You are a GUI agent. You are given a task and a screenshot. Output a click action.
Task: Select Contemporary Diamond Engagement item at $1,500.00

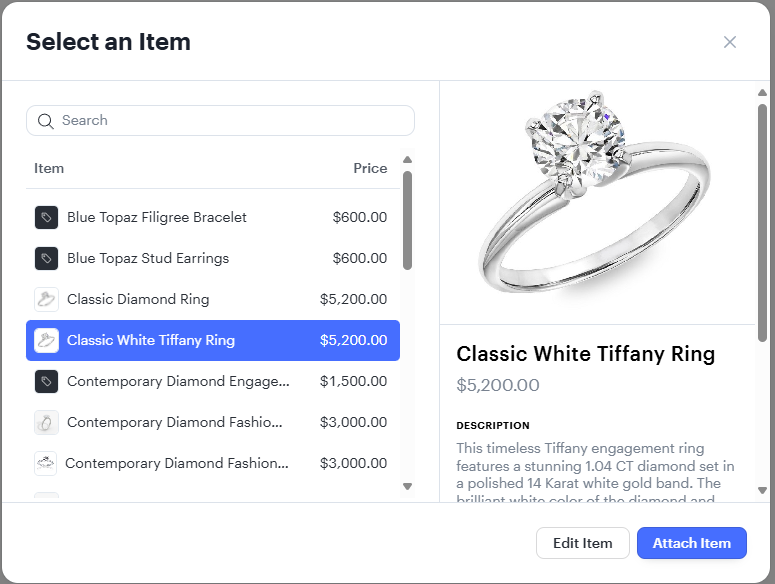point(212,381)
